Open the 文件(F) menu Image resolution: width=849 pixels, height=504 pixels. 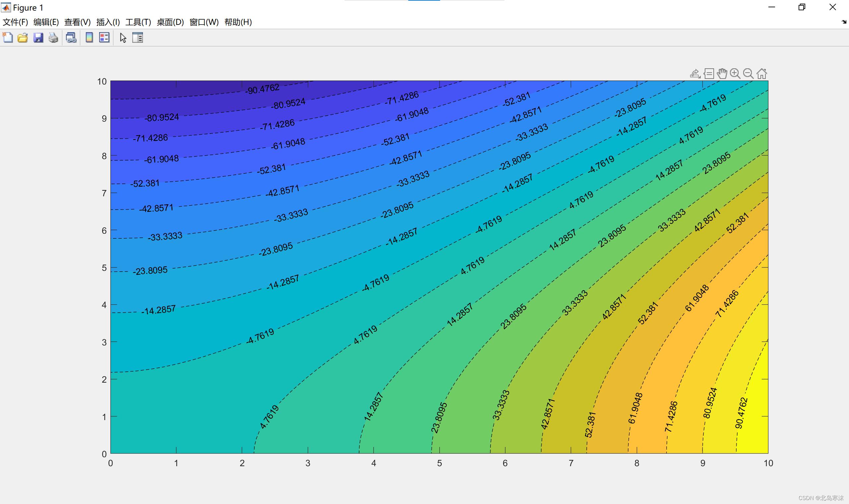click(15, 22)
